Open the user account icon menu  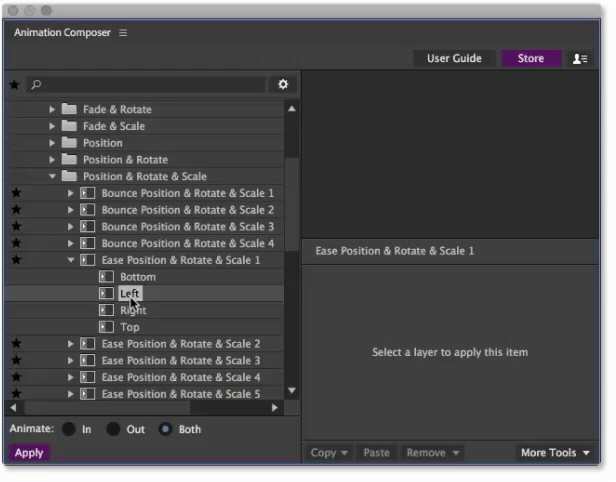[580, 59]
